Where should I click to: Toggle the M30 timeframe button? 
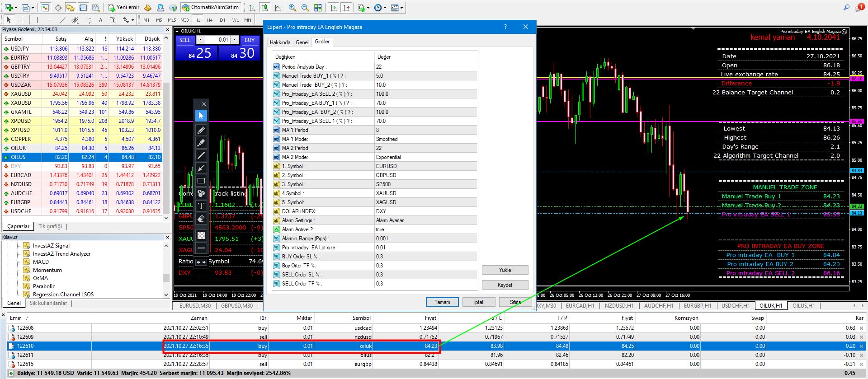coord(184,20)
